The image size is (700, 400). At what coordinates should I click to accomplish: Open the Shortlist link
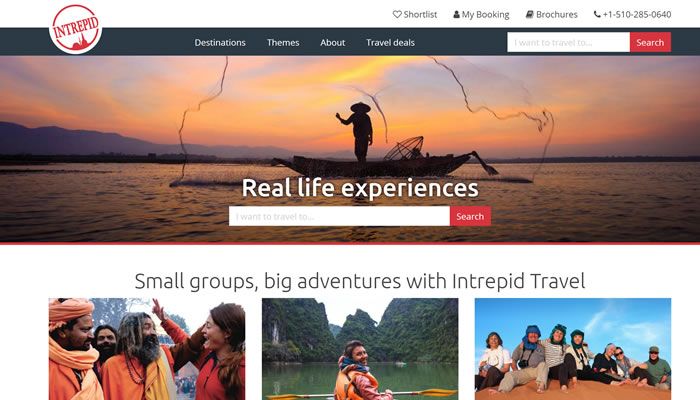click(x=415, y=14)
